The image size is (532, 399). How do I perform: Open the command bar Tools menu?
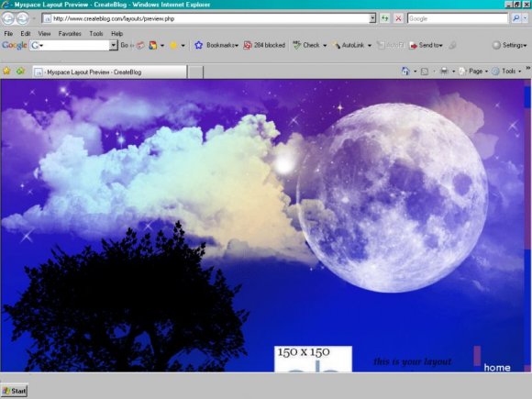point(506,72)
